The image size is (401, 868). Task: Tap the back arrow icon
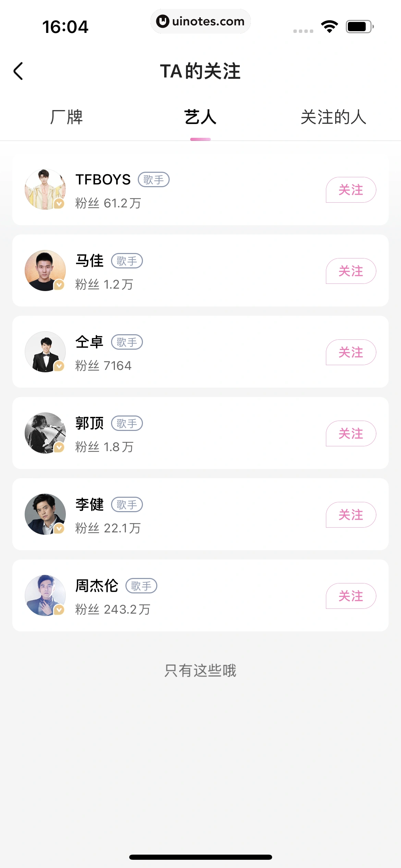click(x=19, y=71)
